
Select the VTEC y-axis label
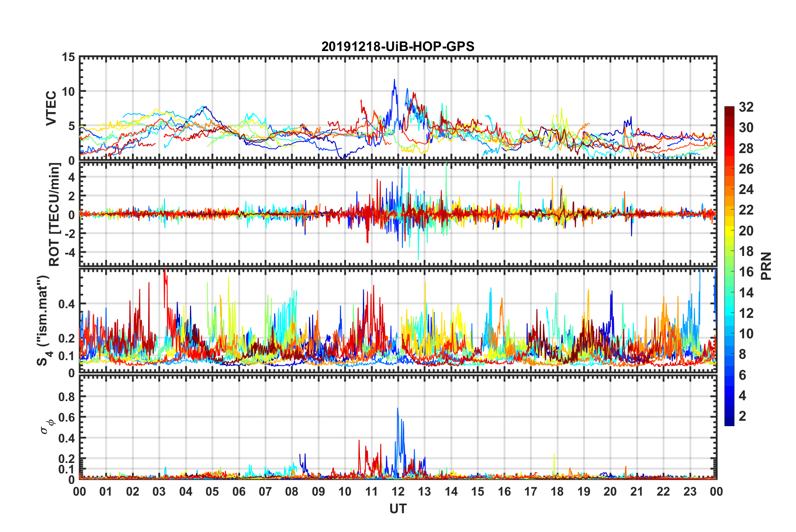51,108
